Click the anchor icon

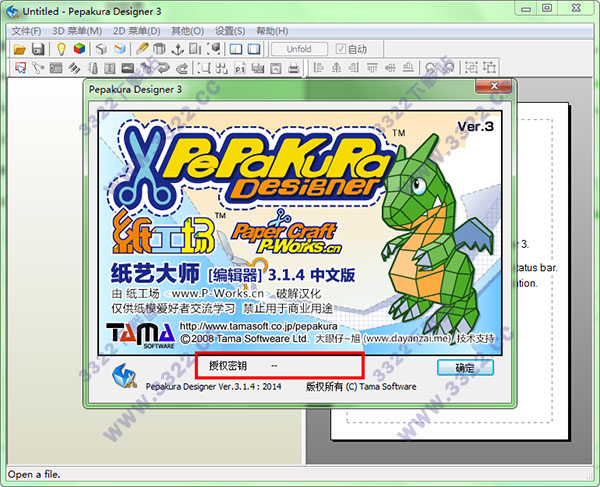(177, 49)
